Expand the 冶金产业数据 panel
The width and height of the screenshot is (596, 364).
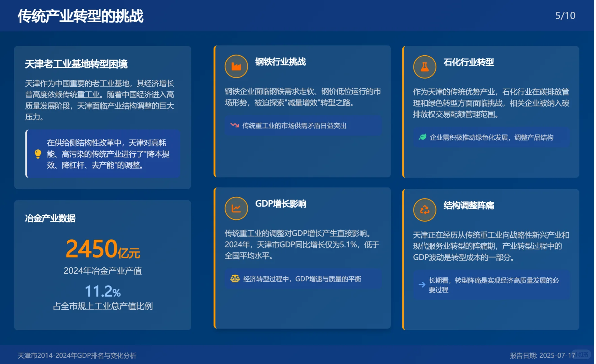(x=51, y=218)
